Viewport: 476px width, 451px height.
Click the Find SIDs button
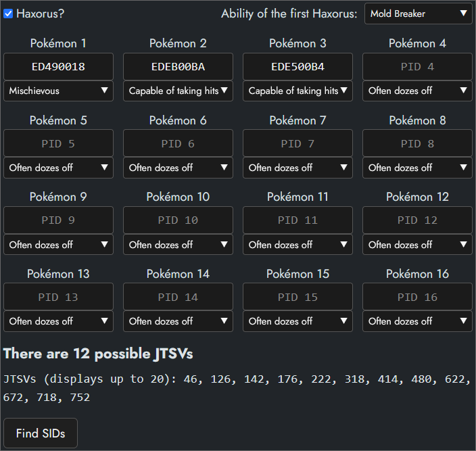pyautogui.click(x=41, y=433)
